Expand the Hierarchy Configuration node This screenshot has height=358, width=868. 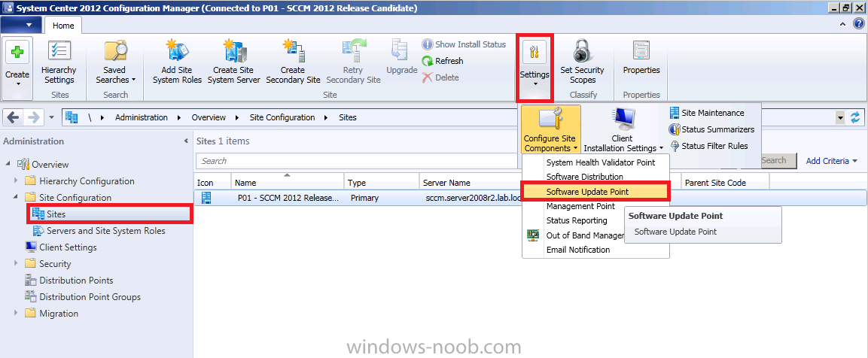pyautogui.click(x=16, y=181)
